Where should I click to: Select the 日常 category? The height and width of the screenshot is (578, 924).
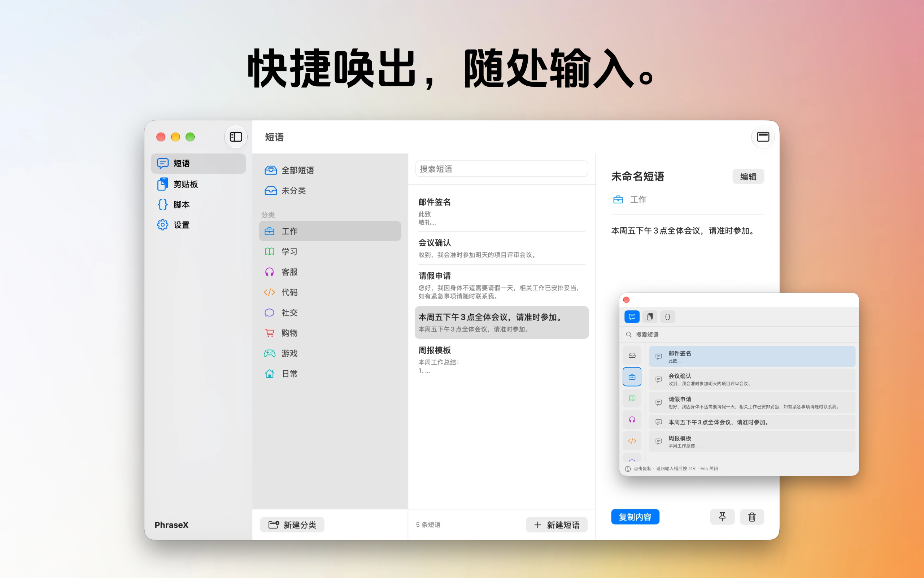pyautogui.click(x=330, y=374)
